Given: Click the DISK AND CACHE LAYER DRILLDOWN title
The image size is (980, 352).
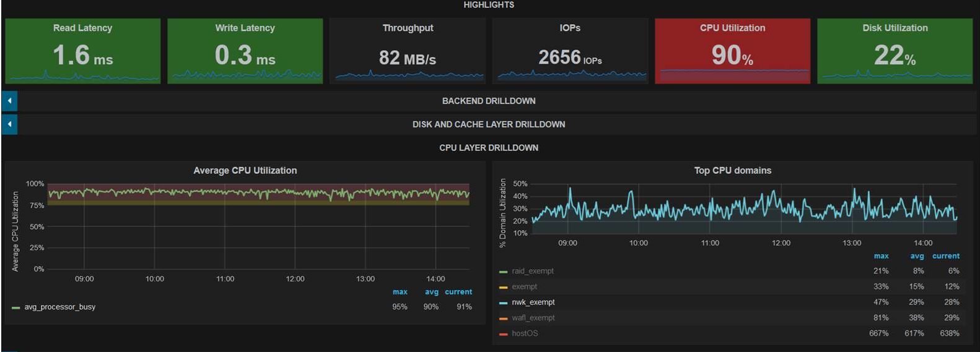Looking at the screenshot, I should pyautogui.click(x=489, y=124).
